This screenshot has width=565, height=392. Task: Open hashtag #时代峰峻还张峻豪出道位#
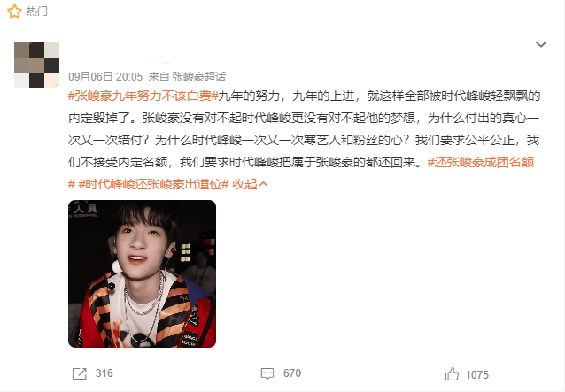pyautogui.click(x=153, y=184)
